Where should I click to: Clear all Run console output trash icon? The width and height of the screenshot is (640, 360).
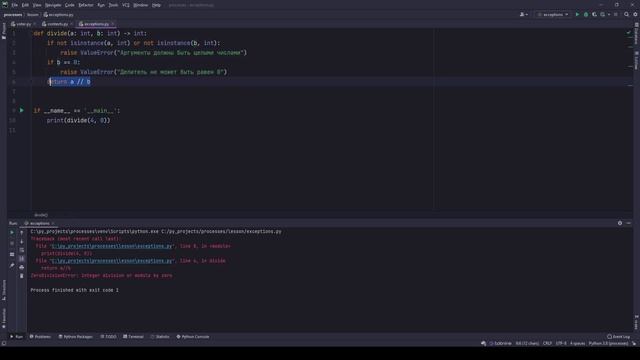(22, 276)
